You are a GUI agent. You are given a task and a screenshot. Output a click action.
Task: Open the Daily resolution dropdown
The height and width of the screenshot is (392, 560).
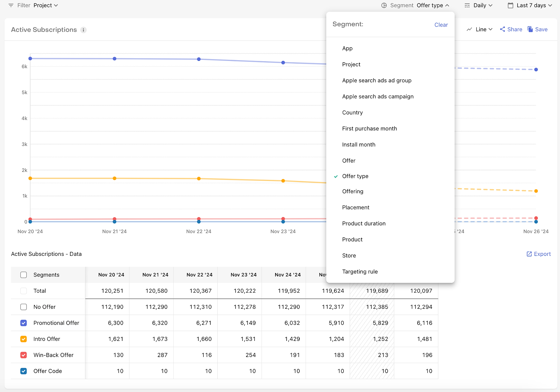483,5
